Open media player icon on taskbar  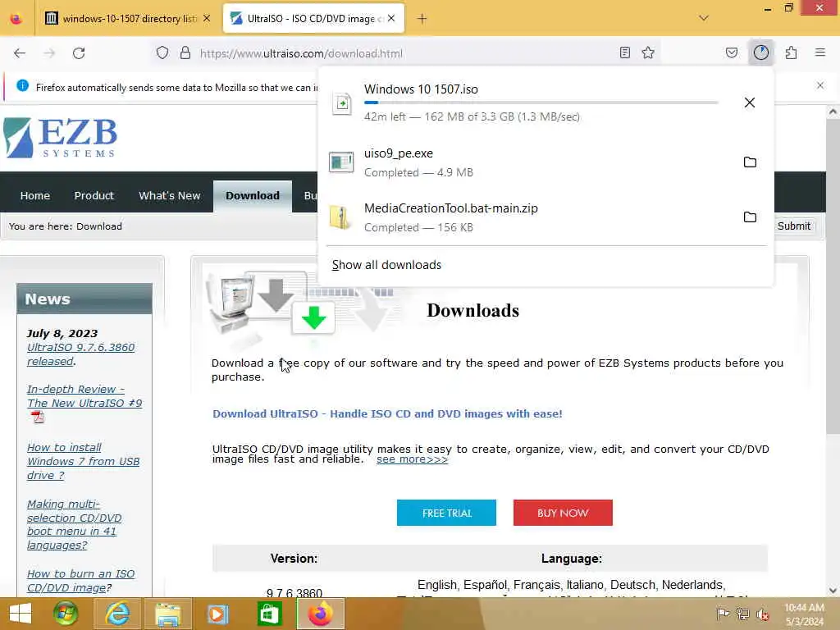(217, 614)
